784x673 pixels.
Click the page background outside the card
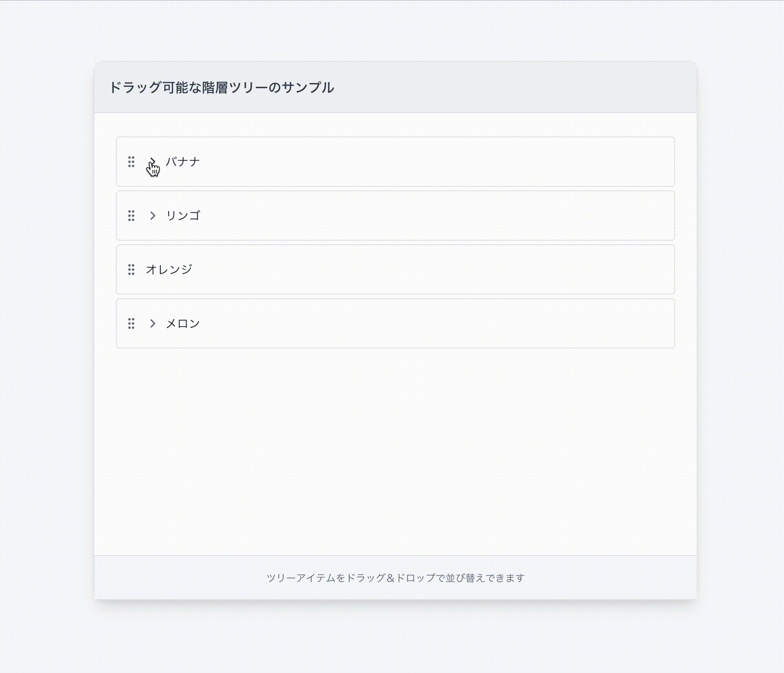[x=45, y=314]
